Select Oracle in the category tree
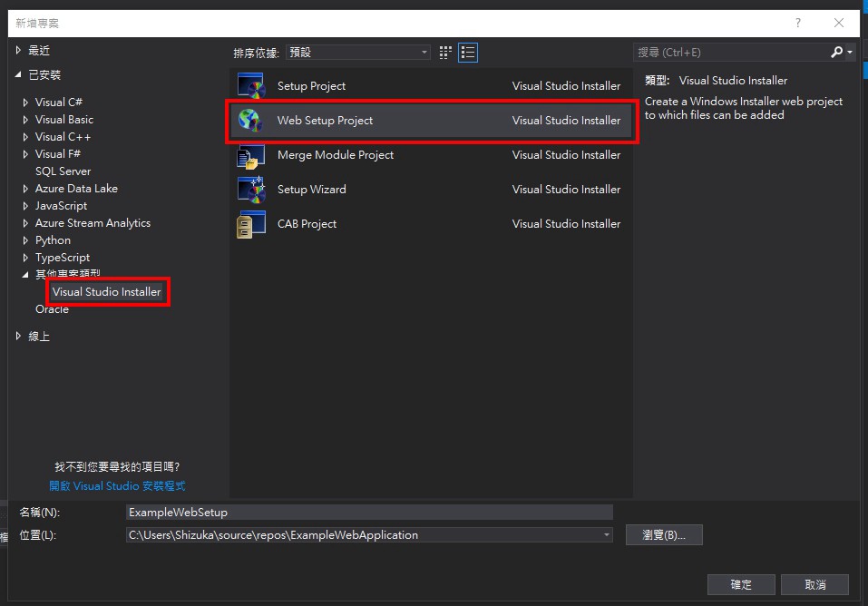Image resolution: width=868 pixels, height=606 pixels. click(x=52, y=308)
